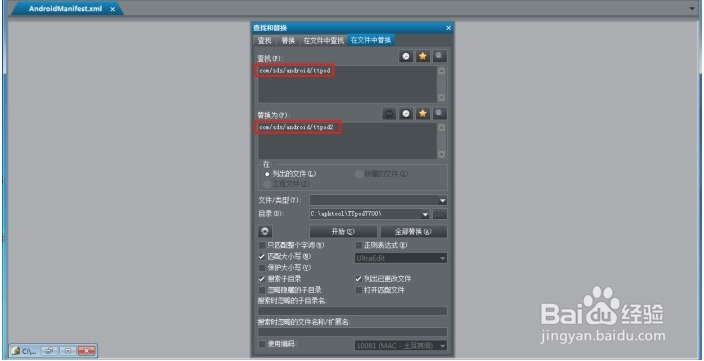Click inside the 替换为 text field
This screenshot has width=704, height=361.
[x=347, y=141]
